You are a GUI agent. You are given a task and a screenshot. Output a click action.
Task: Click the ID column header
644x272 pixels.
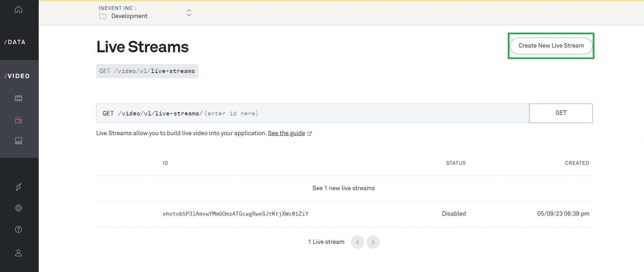[165, 163]
